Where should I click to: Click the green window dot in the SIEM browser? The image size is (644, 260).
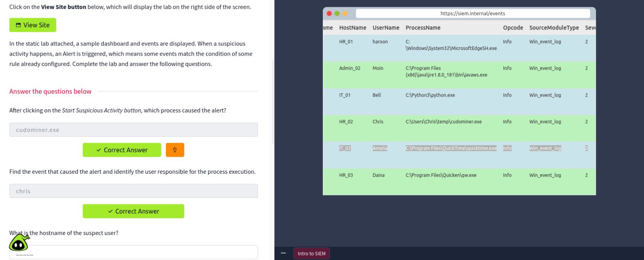coord(337,13)
